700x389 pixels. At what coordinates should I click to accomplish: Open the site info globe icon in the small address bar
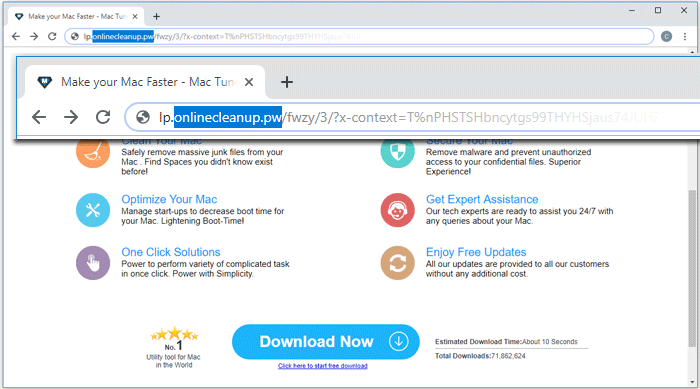[x=75, y=37]
